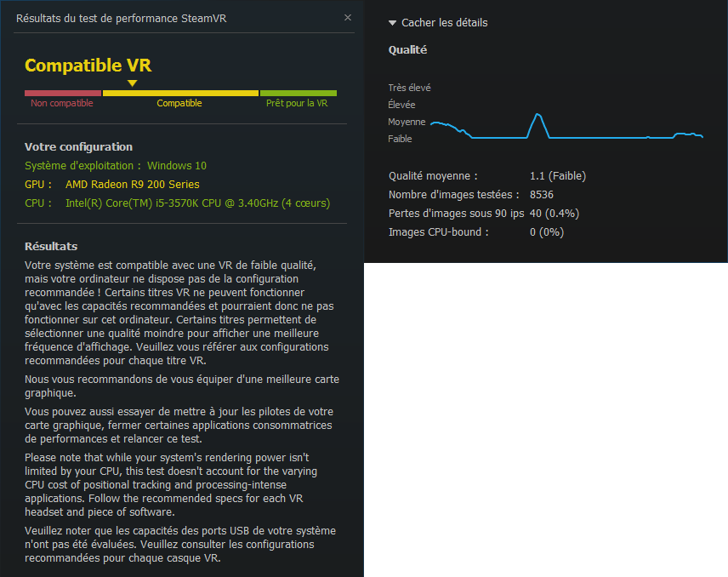Select the "Non compatible" rating label
Viewport: 728px width, 577px height.
[62, 104]
